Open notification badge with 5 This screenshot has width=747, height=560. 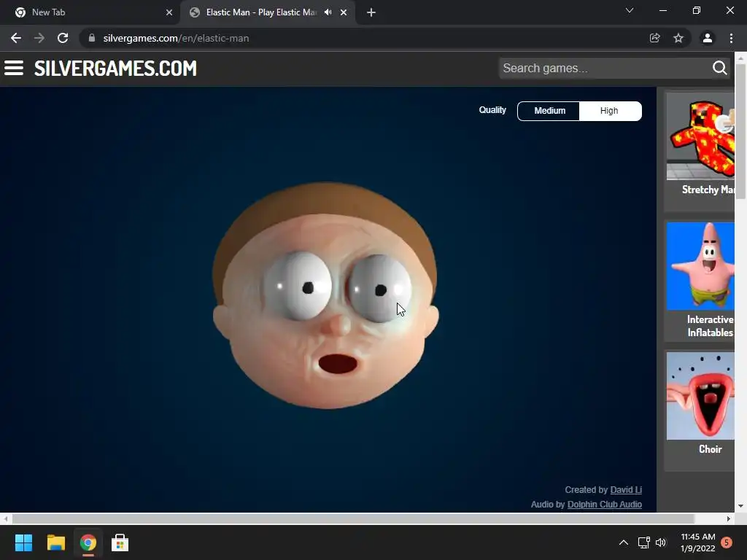pyautogui.click(x=727, y=542)
